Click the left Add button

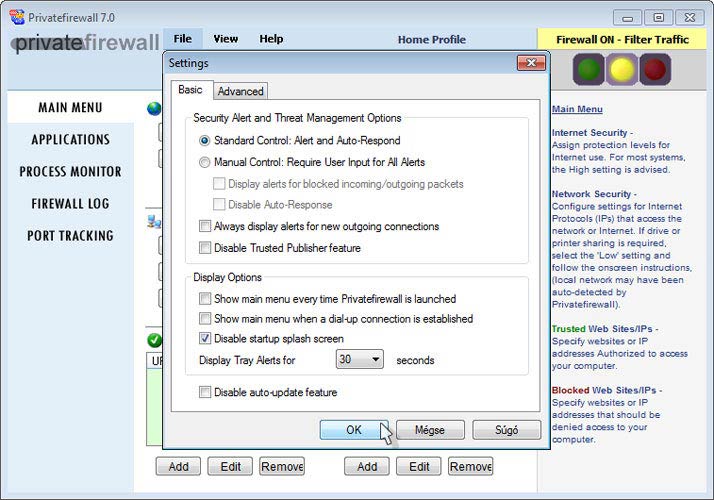178,466
